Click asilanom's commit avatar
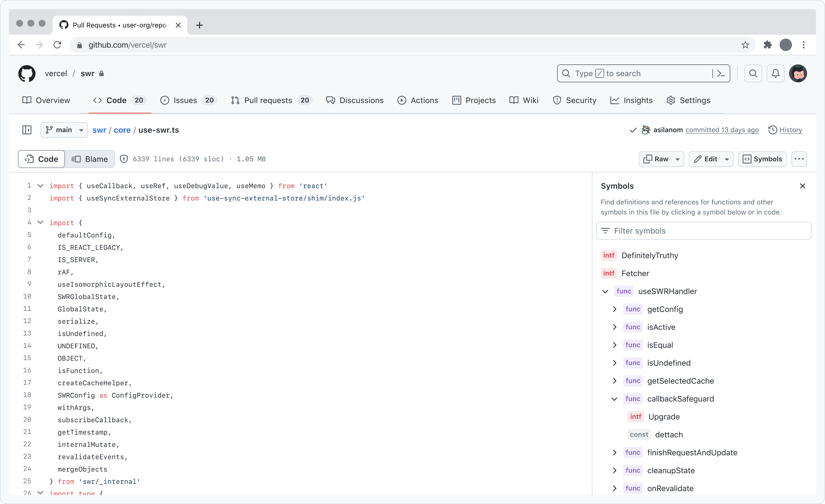Screen dimensions: 825x504 click(x=646, y=130)
